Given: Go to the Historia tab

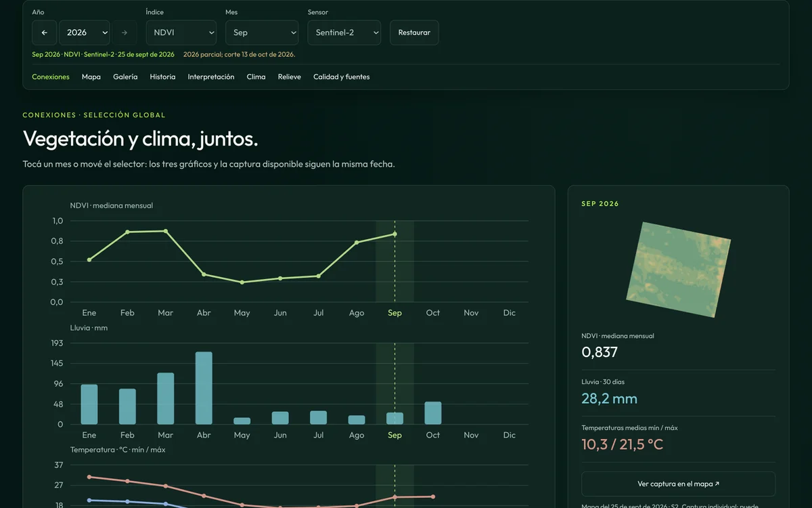Looking at the screenshot, I should [162, 77].
